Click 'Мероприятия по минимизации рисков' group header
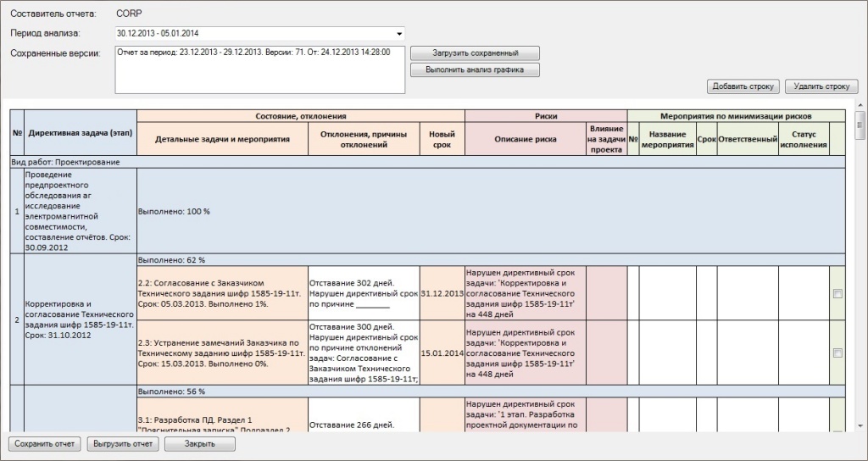 click(x=737, y=116)
